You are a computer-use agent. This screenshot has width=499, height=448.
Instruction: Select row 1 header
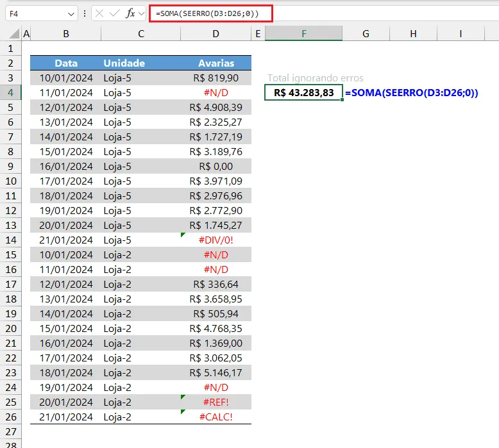tap(10, 48)
